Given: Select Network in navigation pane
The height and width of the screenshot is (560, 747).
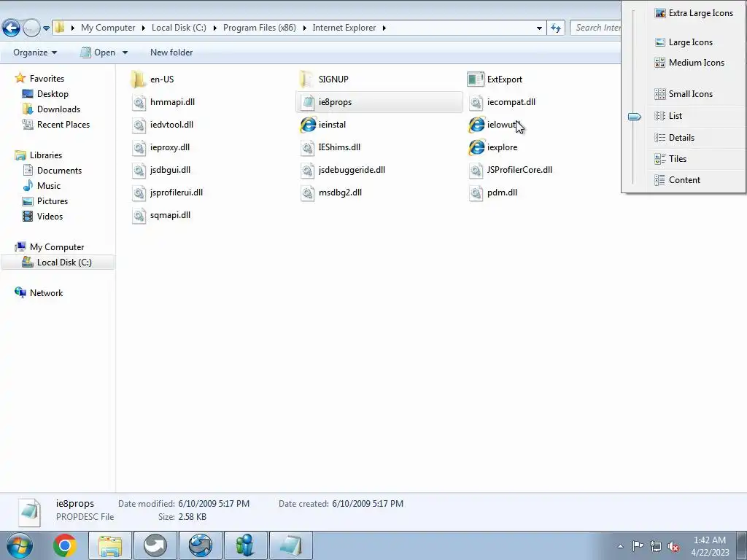Looking at the screenshot, I should (46, 293).
